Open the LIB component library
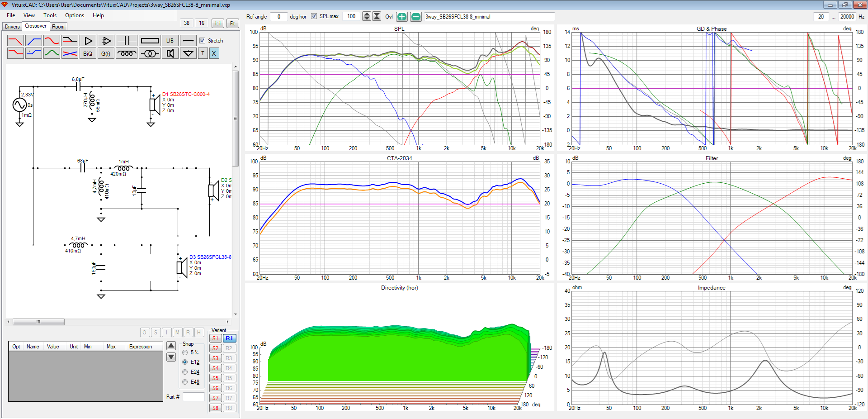 pyautogui.click(x=170, y=41)
